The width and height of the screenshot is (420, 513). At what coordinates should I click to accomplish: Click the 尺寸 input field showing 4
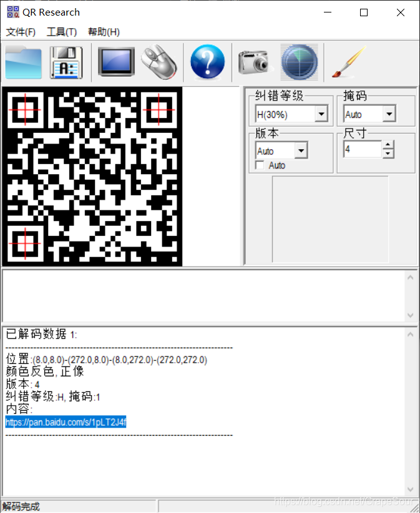point(363,149)
